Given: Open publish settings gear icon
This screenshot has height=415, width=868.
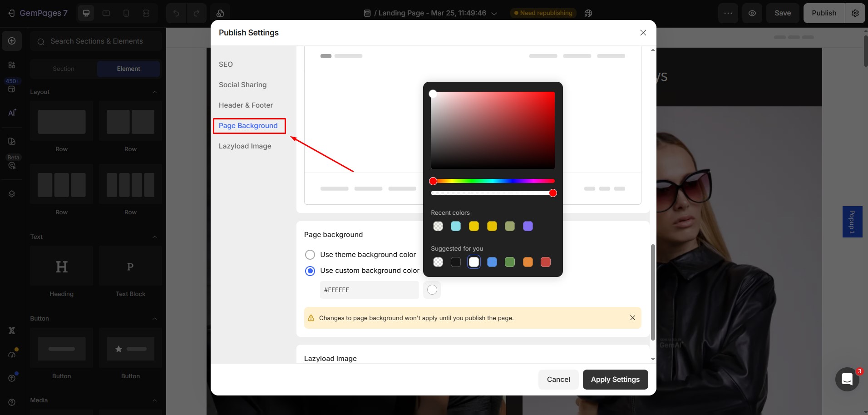Looking at the screenshot, I should pyautogui.click(x=855, y=13).
